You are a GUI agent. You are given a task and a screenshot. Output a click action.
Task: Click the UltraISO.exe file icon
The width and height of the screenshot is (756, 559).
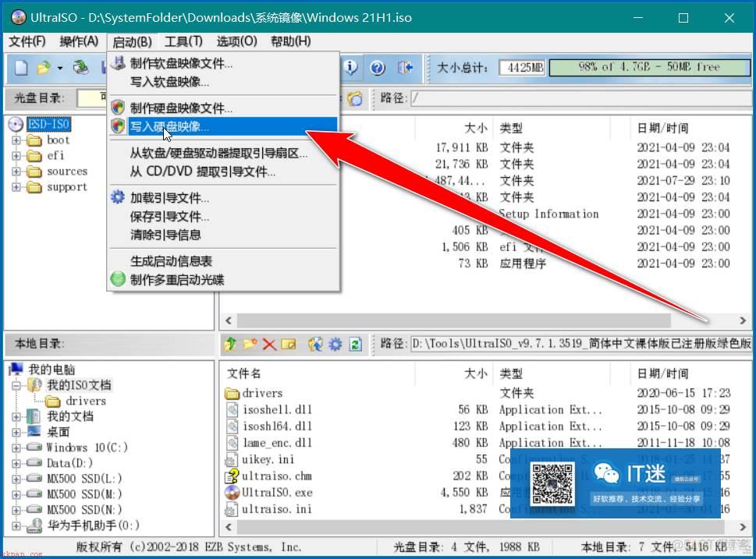pyautogui.click(x=232, y=492)
